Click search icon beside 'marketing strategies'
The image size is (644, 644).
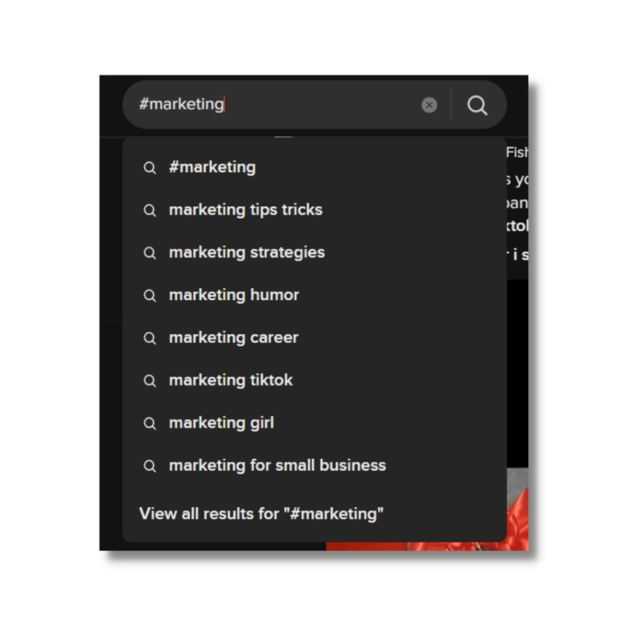click(x=150, y=253)
